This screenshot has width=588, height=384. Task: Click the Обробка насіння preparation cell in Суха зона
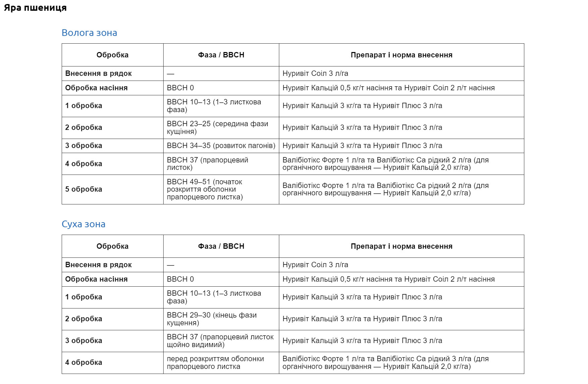point(402,279)
